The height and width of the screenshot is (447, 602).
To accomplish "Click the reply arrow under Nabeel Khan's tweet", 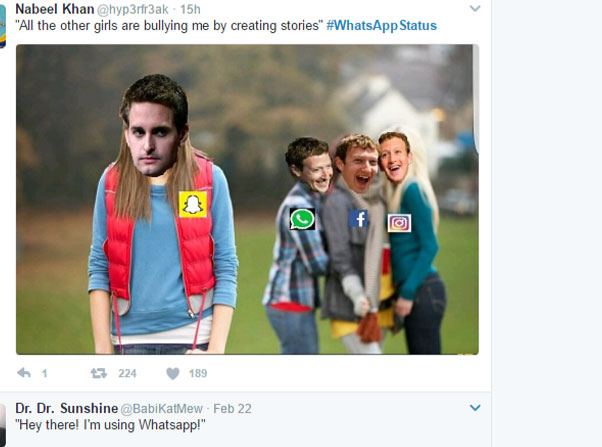I will pyautogui.click(x=24, y=374).
